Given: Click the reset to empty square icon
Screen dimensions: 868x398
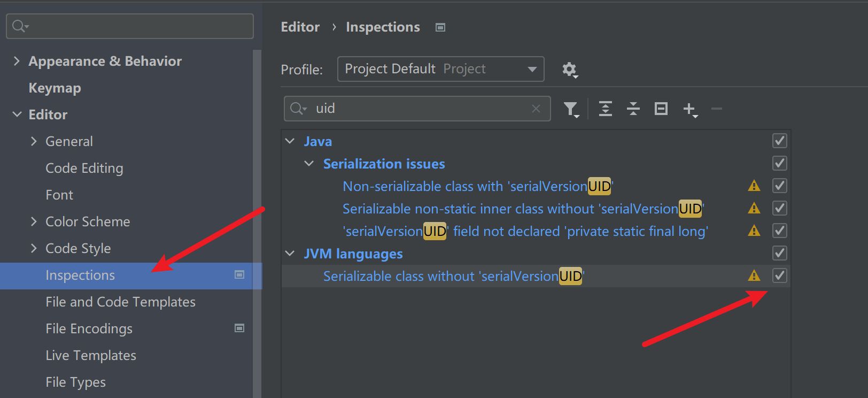Looking at the screenshot, I should coord(661,109).
